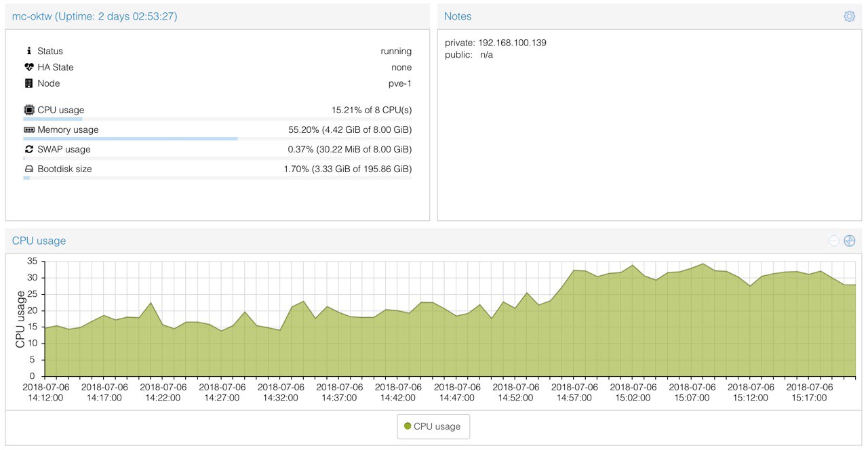Click the '15.21% of 8 CPU(s)' value

pyautogui.click(x=372, y=110)
